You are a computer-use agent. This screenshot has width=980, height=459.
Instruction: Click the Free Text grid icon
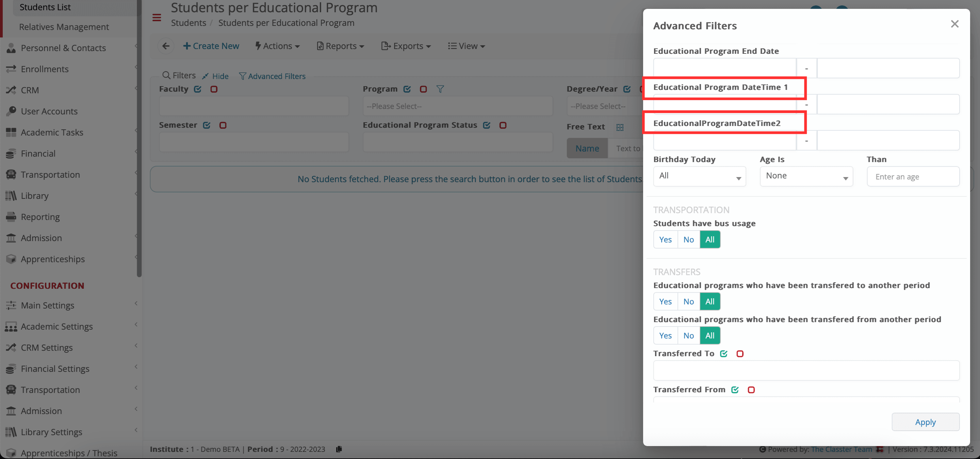pos(620,127)
